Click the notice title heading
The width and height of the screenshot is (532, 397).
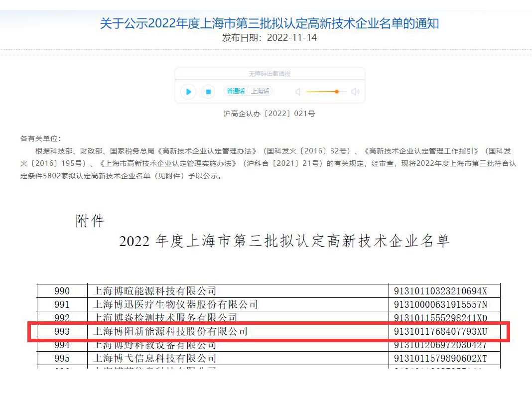point(269,23)
